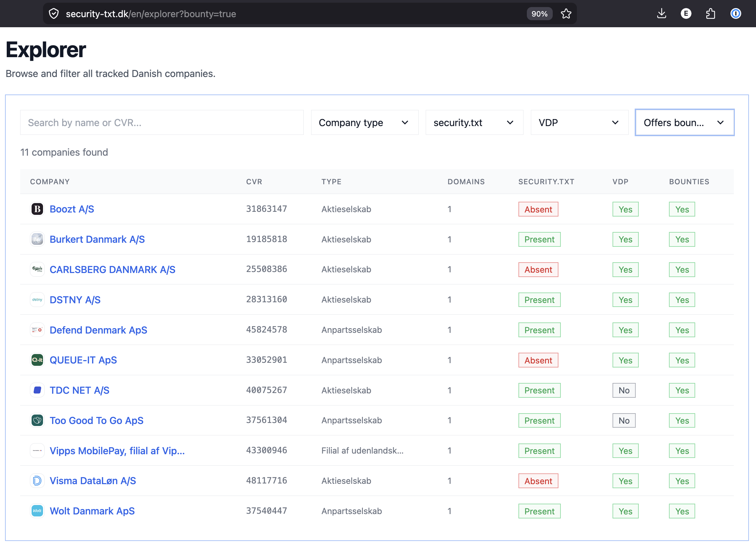Click the No VDP badge for Too Good To Go
This screenshot has height=544, width=756.
click(x=624, y=420)
